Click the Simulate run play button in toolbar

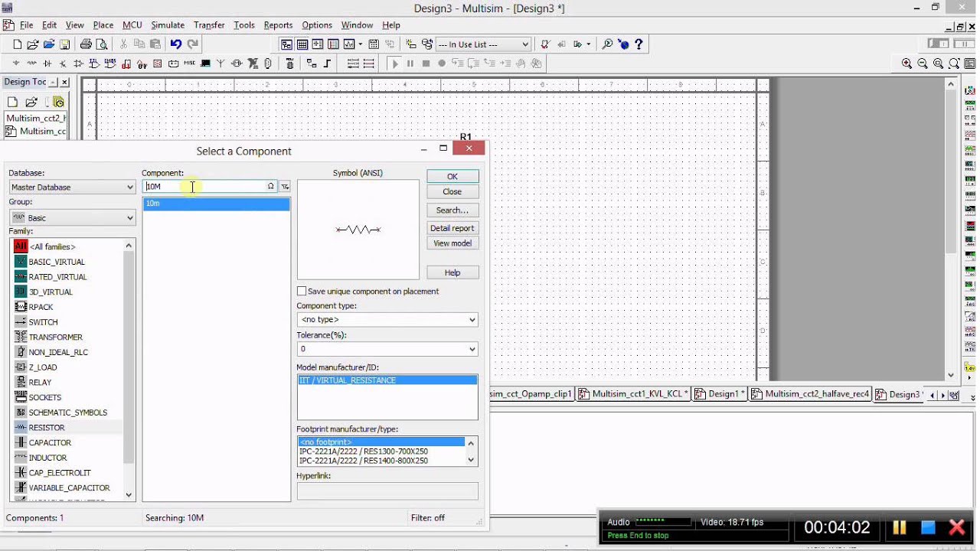395,64
